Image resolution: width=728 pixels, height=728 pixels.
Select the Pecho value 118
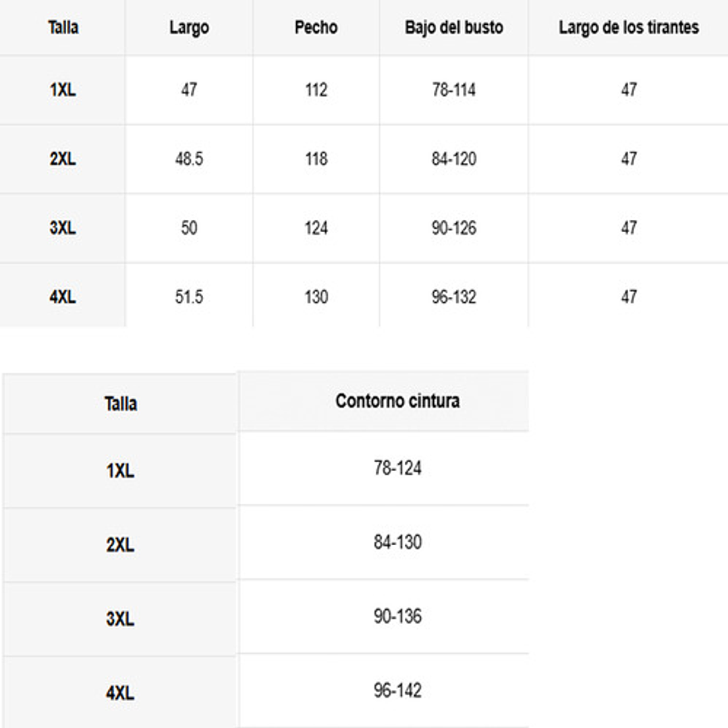tap(316, 159)
